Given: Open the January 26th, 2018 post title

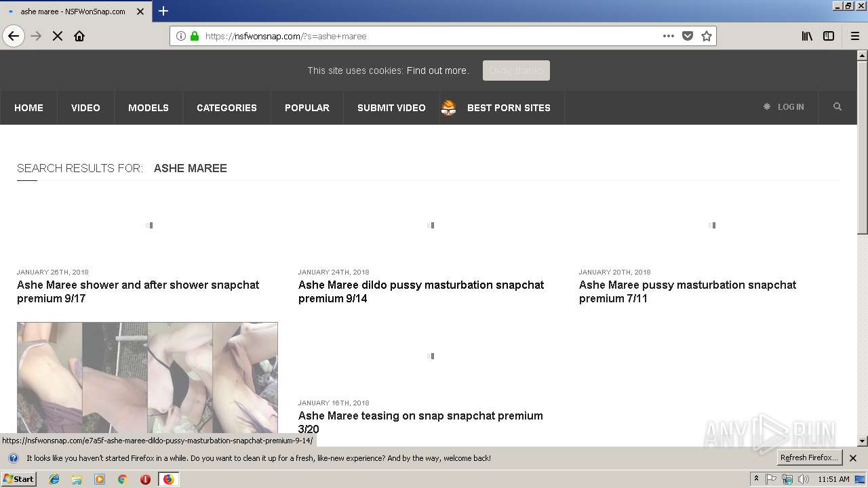Looking at the screenshot, I should pyautogui.click(x=138, y=291).
